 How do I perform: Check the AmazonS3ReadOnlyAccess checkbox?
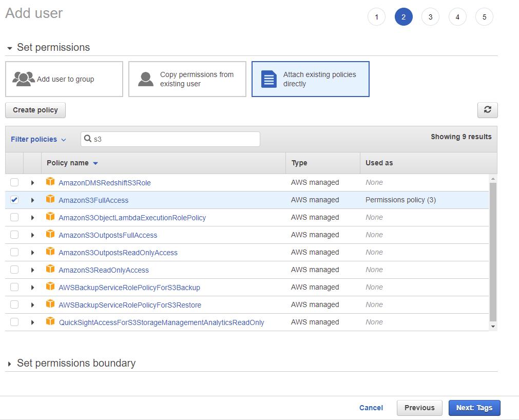click(x=14, y=270)
